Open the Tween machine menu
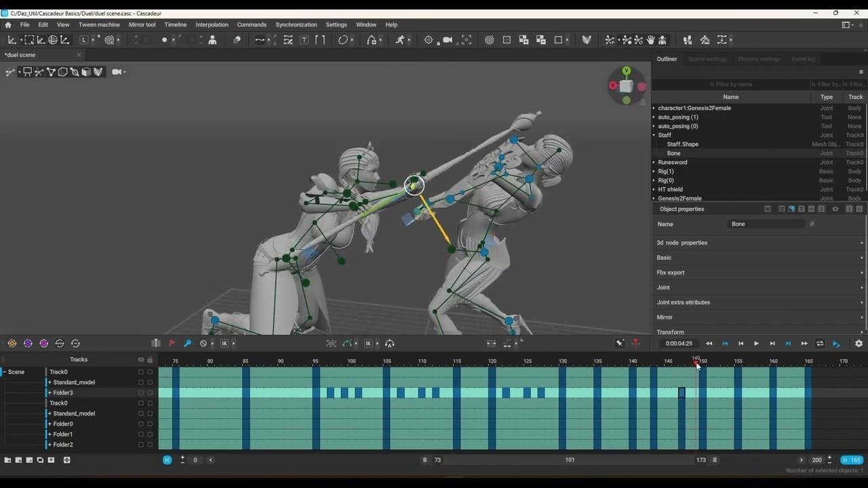 [x=99, y=24]
